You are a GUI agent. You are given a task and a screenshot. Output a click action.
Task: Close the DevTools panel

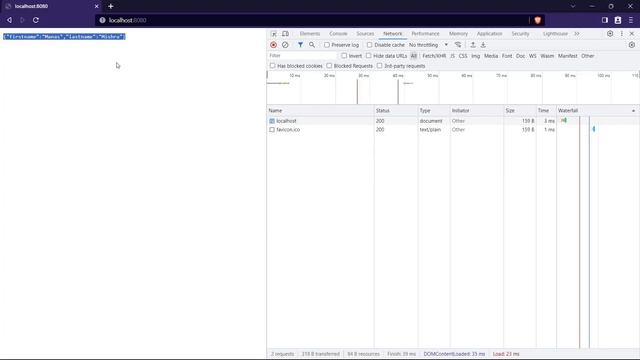click(x=632, y=34)
